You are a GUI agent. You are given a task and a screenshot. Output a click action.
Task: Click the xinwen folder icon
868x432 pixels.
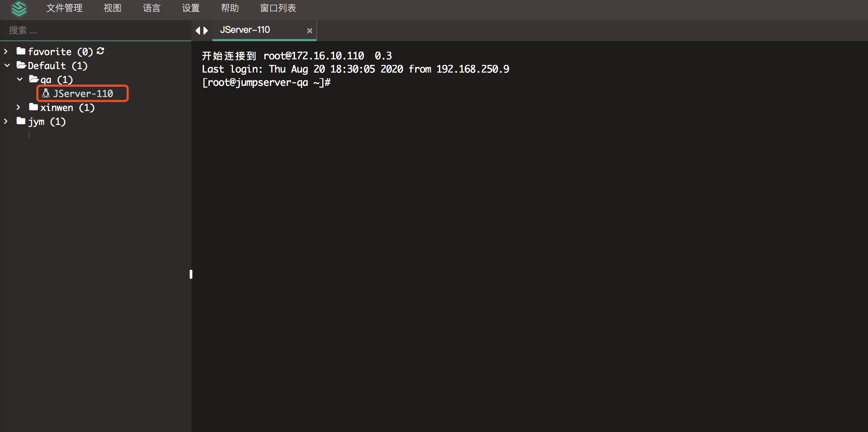(x=34, y=107)
